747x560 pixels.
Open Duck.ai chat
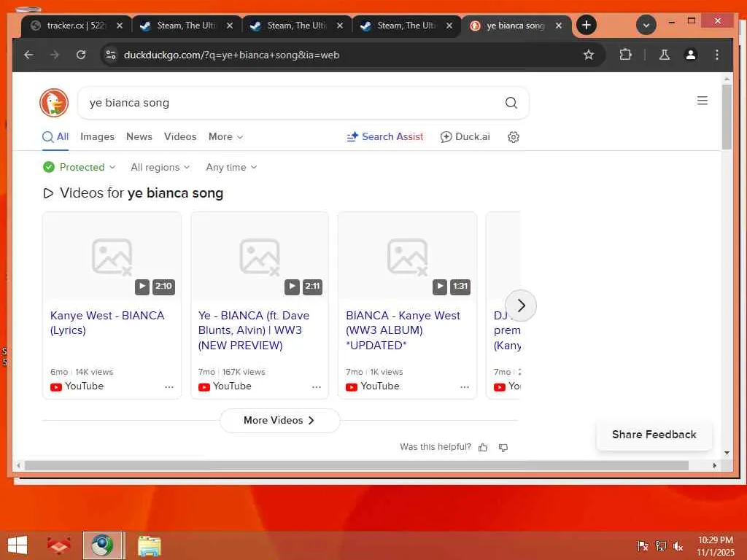point(465,136)
